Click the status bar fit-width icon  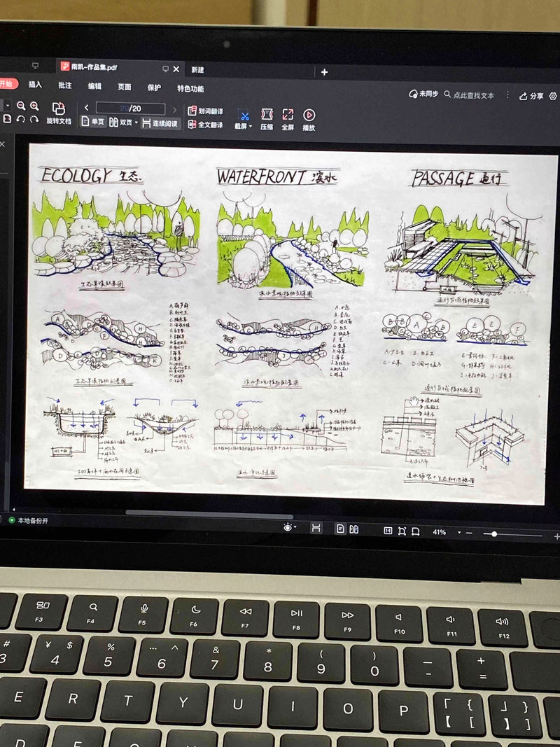pyautogui.click(x=415, y=531)
